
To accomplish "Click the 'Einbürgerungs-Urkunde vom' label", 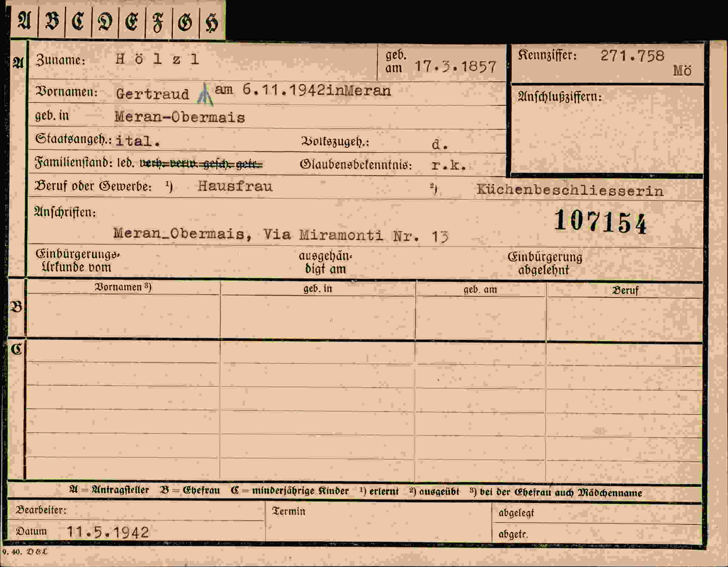I will point(78,261).
